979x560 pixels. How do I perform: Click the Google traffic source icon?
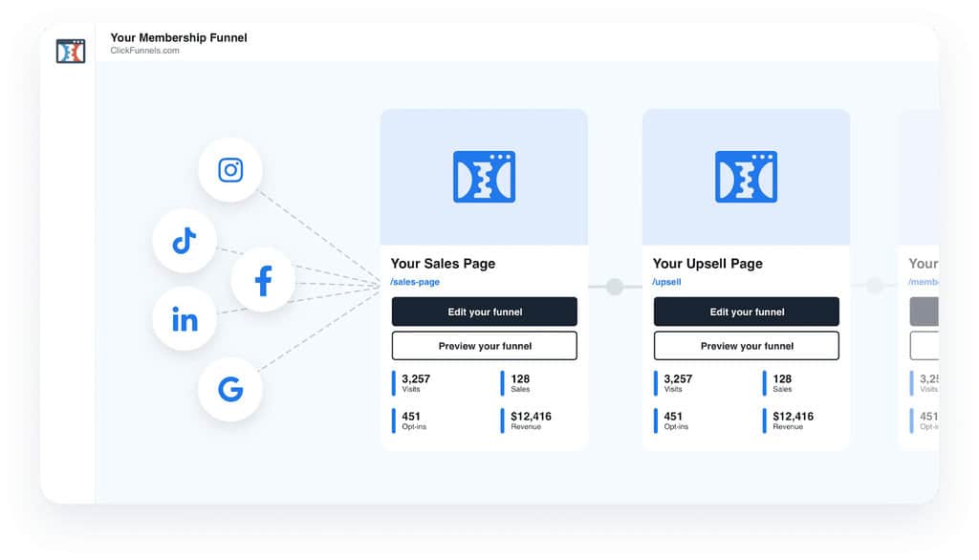click(229, 389)
